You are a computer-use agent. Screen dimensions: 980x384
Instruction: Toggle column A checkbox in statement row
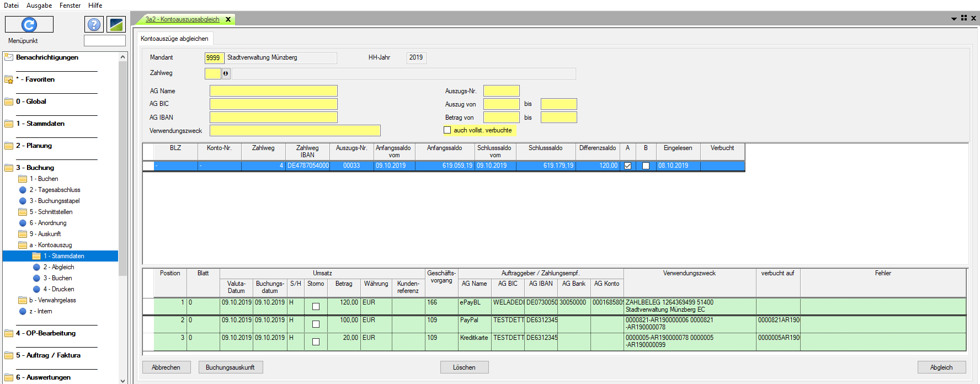(627, 166)
